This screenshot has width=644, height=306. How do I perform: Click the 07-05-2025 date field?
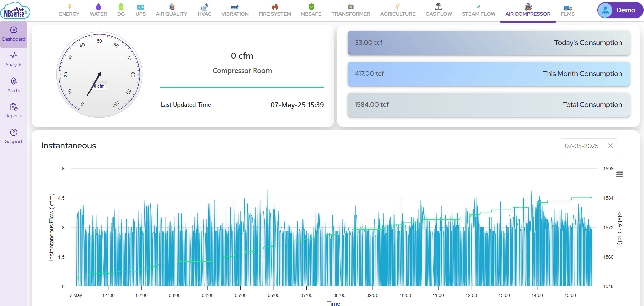588,146
